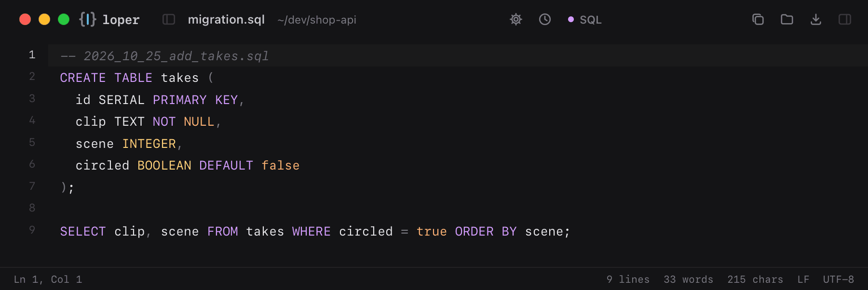Click the ~/dev/shop-api path
The height and width of the screenshot is (290, 868).
[317, 20]
